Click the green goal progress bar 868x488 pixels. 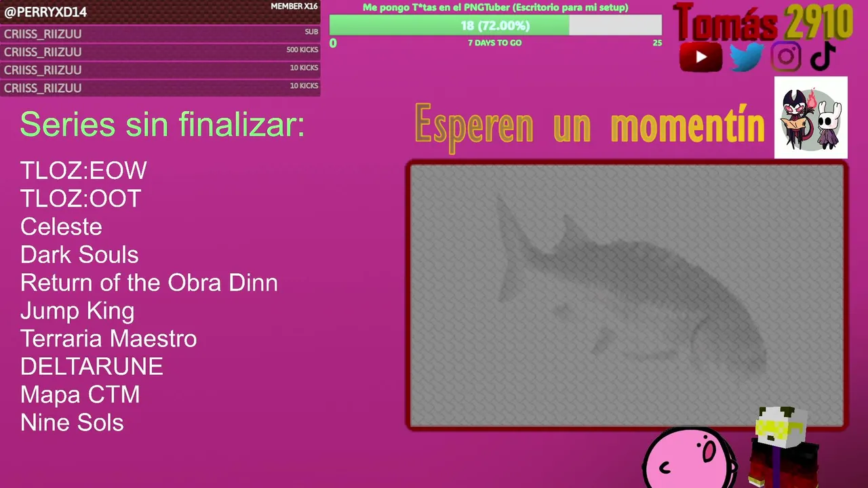coord(496,26)
